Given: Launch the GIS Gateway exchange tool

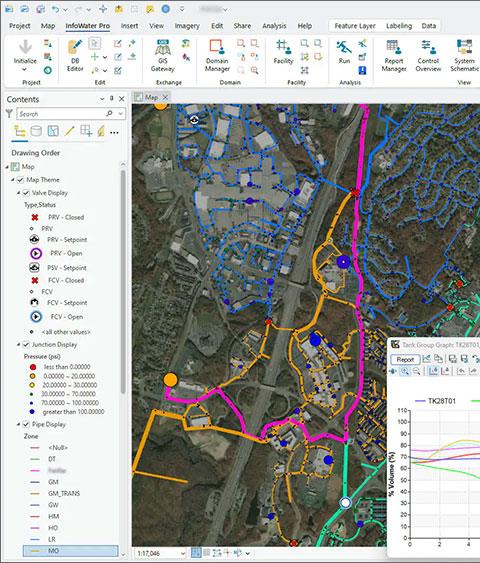Looking at the screenshot, I should 163,55.
